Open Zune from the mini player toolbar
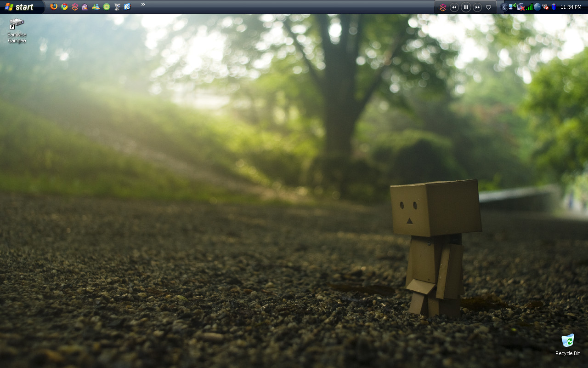Image resolution: width=588 pixels, height=368 pixels. (443, 7)
